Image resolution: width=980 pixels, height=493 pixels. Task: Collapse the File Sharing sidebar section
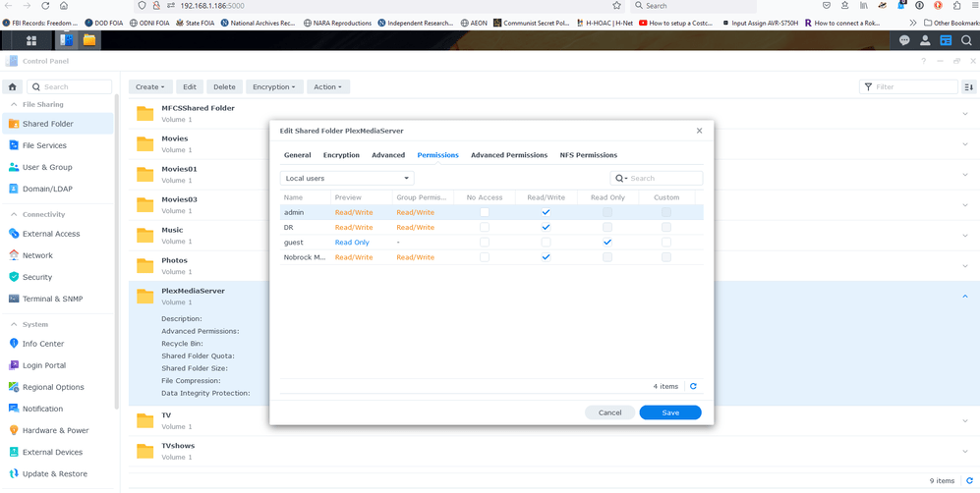point(15,104)
